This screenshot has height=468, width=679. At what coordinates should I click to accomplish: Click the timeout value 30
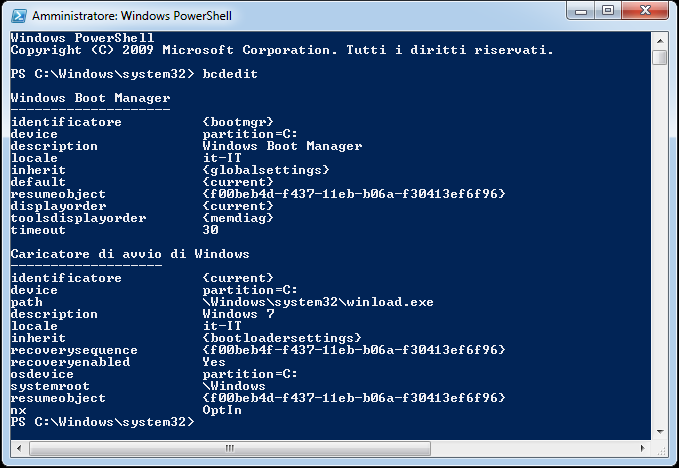210,230
